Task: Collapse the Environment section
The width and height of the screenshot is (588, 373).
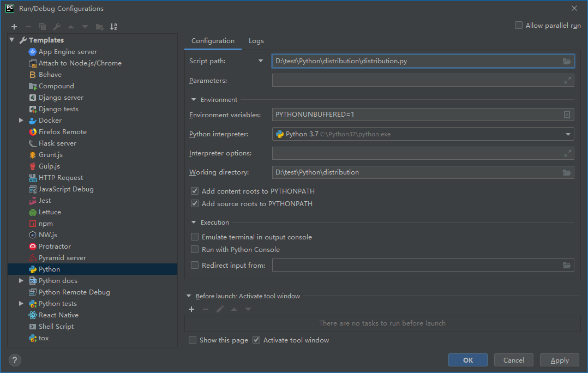Action: (x=194, y=100)
